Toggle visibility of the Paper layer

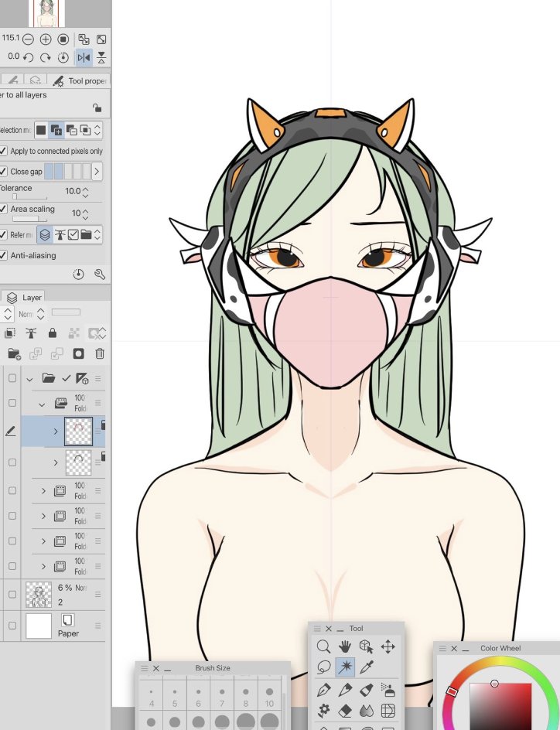[x=12, y=626]
